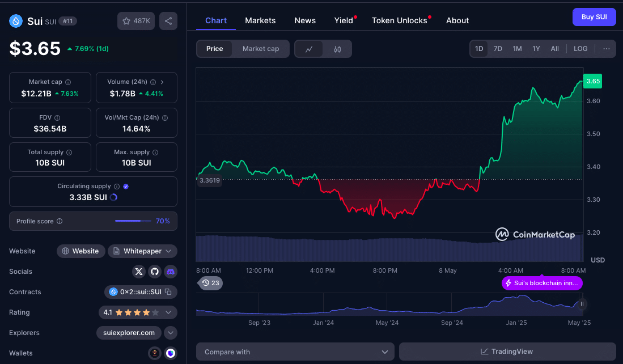Open the Chart tab
The width and height of the screenshot is (623, 364).
pyautogui.click(x=216, y=20)
